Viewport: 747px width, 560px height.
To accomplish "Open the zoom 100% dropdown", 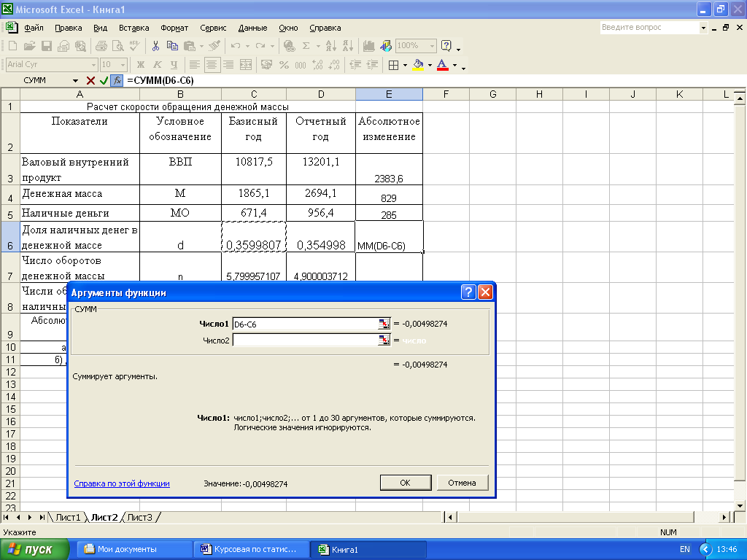I will 432,46.
